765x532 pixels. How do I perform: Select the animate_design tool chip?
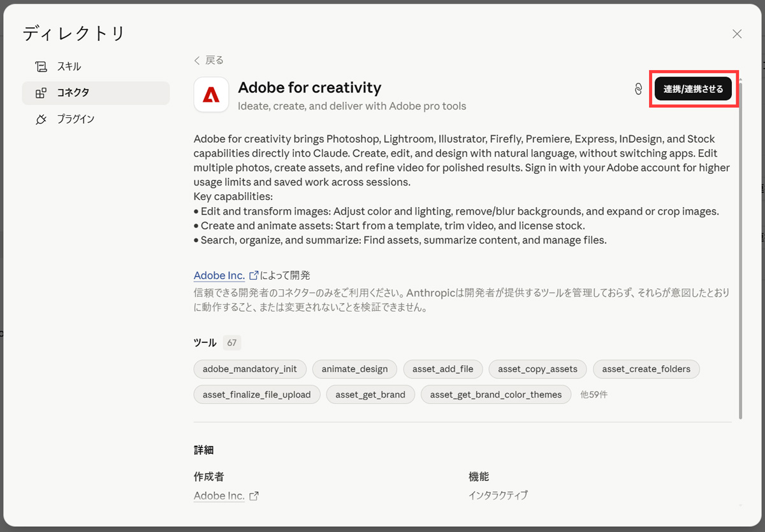point(354,369)
